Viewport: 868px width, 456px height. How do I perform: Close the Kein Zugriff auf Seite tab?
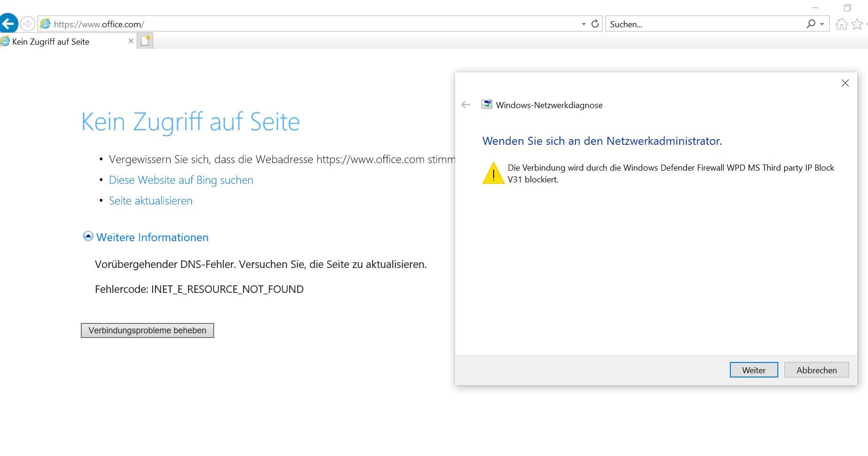coord(131,41)
